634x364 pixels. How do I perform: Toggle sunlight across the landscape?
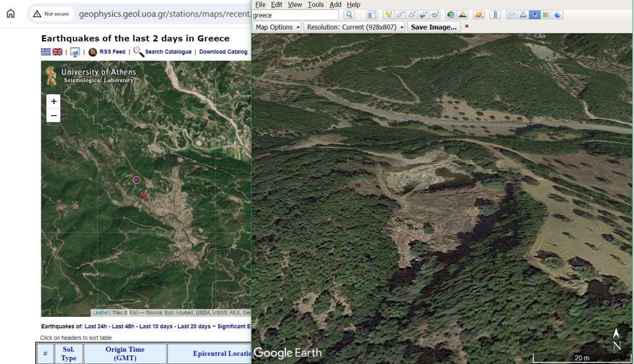pyautogui.click(x=462, y=15)
